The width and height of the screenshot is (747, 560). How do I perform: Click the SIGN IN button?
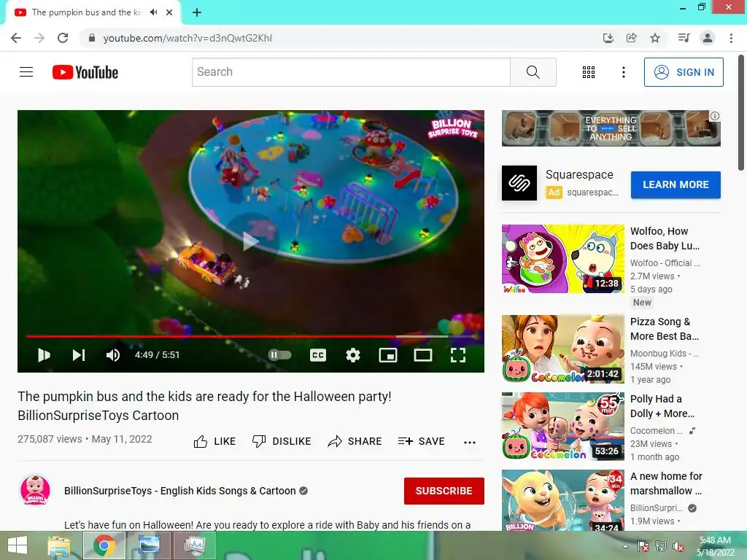[x=684, y=72]
